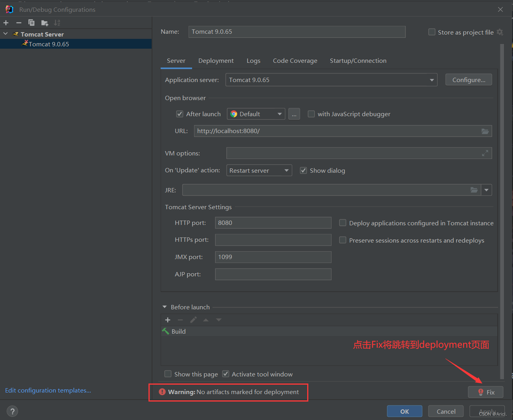Open settings gear beside Store as project file
Screen dimensions: 513x420
[500, 32]
